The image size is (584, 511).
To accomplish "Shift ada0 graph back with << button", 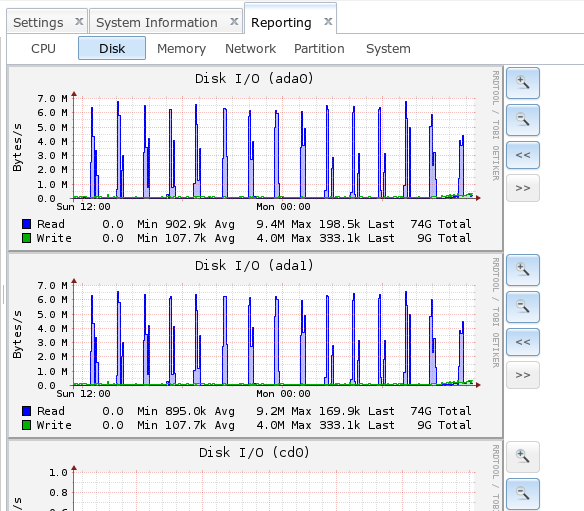I will click(523, 155).
